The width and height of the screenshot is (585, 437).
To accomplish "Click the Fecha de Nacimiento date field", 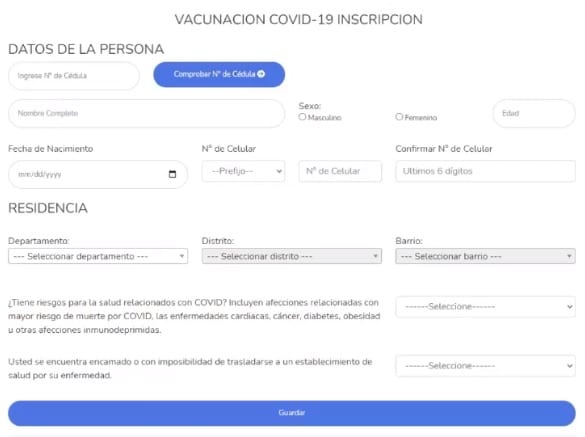I will tap(98, 174).
